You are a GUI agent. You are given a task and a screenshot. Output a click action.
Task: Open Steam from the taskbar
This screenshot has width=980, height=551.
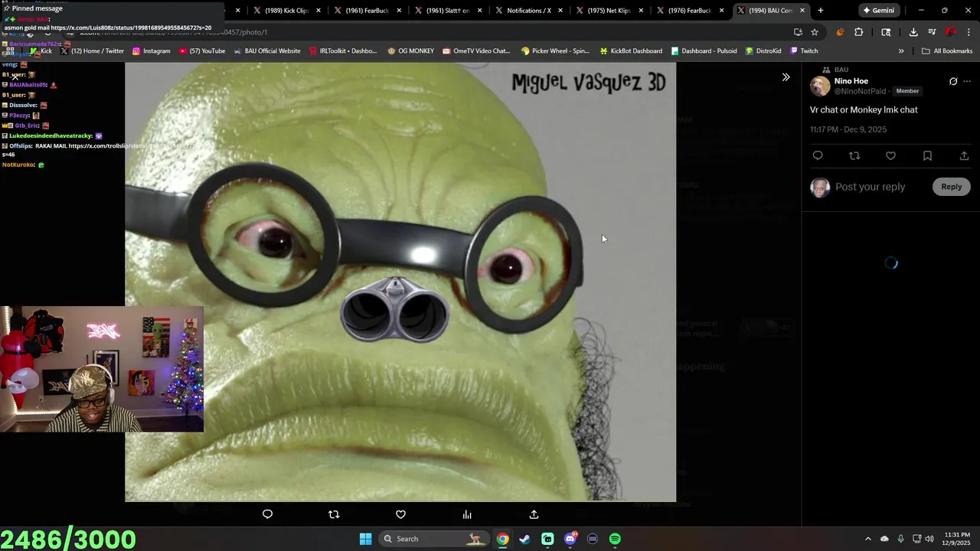tap(524, 539)
